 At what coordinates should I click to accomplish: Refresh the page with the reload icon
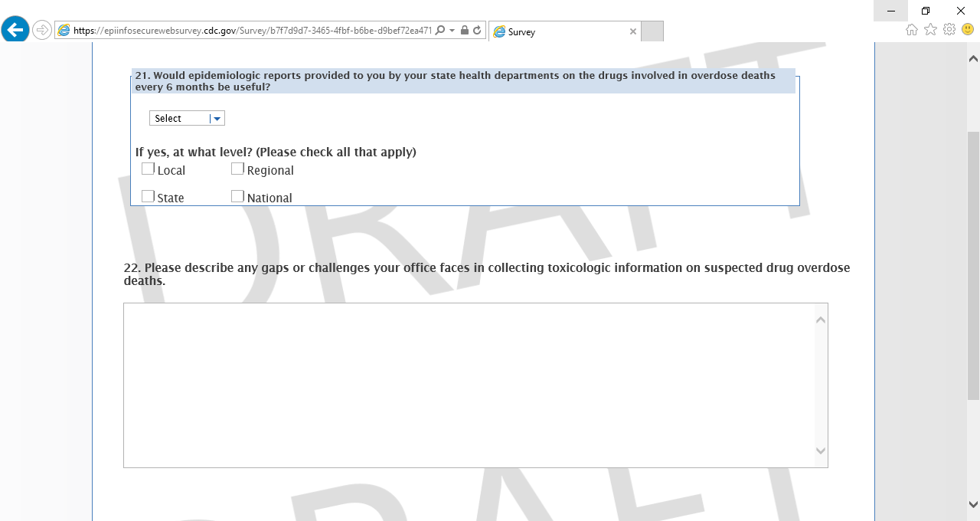point(477,31)
